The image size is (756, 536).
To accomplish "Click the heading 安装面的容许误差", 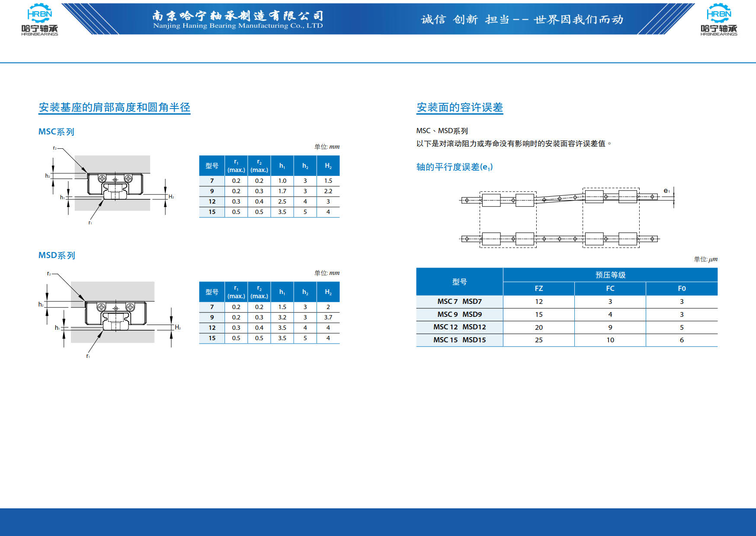I will point(460,107).
